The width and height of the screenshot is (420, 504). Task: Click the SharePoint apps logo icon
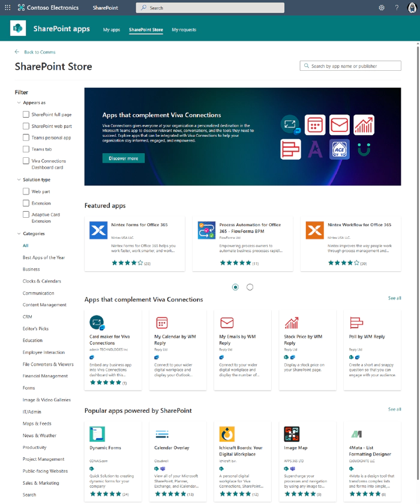pos(18,28)
